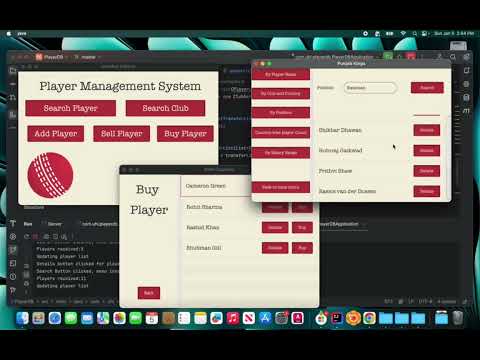Screen dimensions: 480x360
Task: Select By Club and Country search option
Action: point(281,94)
